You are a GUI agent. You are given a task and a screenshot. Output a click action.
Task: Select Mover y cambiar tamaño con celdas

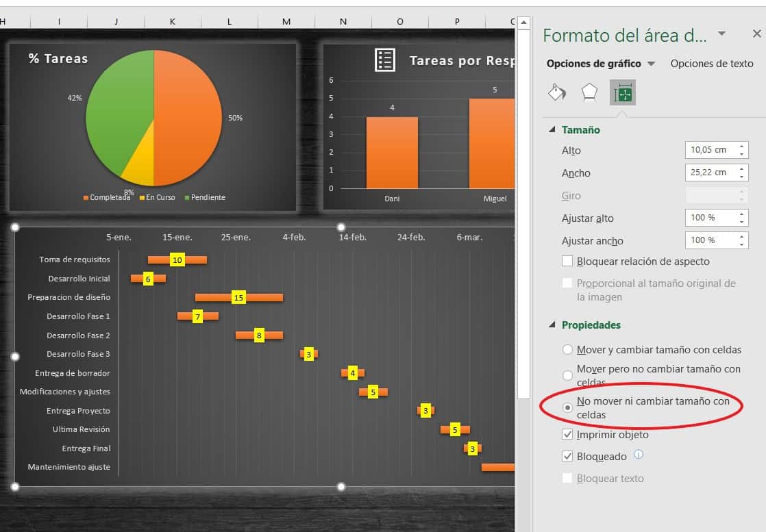point(567,349)
